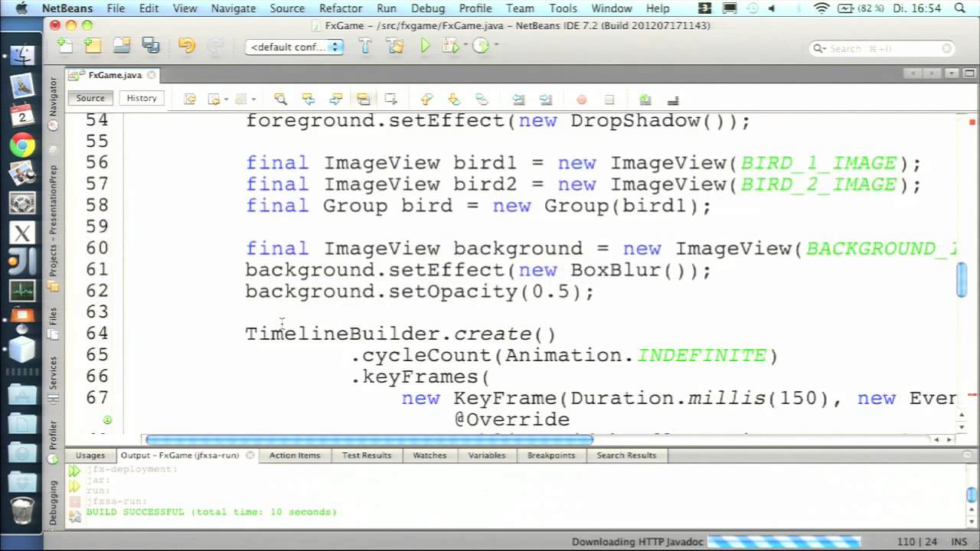Click the New File toolbar icon
980x551 pixels.
65,47
